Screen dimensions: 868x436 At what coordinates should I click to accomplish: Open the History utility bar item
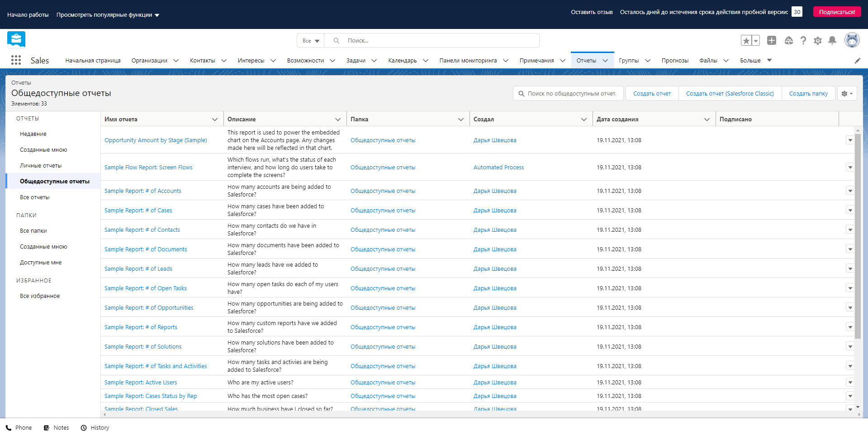[95, 428]
